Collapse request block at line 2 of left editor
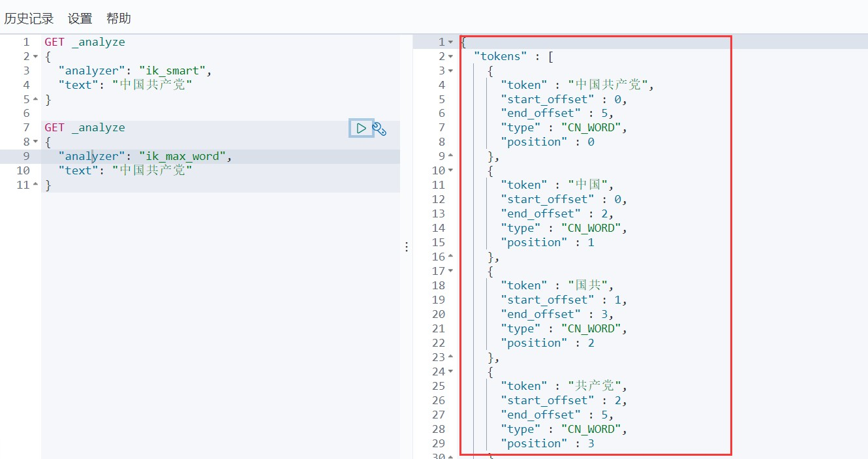Screen dimensions: 868x459 click(35, 57)
